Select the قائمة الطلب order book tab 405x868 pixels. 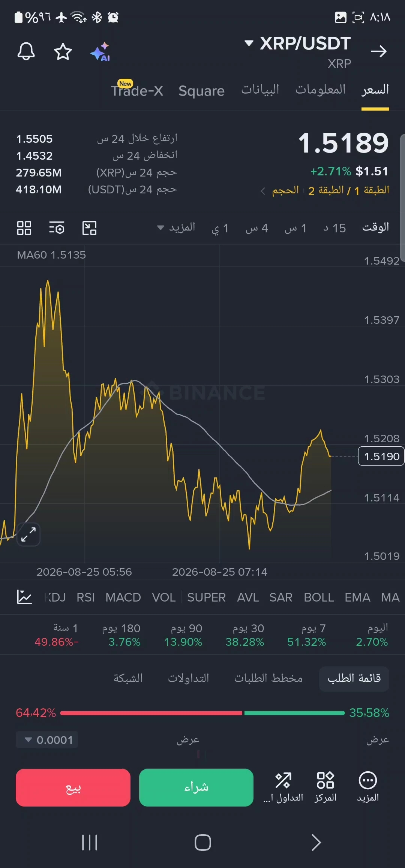[x=354, y=678]
